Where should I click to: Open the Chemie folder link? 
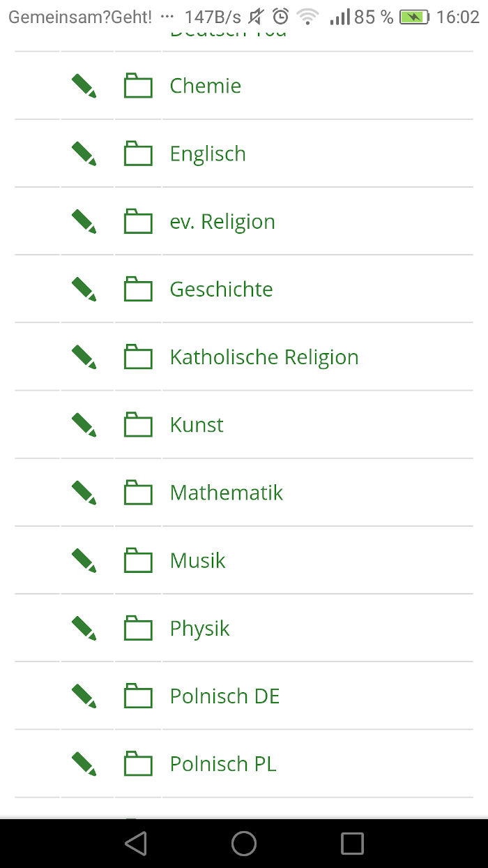[x=206, y=86]
